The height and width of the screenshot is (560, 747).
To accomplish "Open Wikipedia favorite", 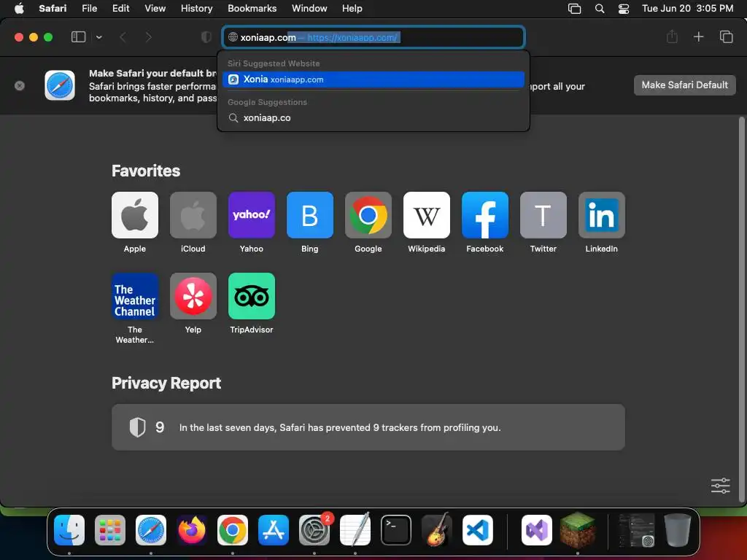I will [426, 215].
